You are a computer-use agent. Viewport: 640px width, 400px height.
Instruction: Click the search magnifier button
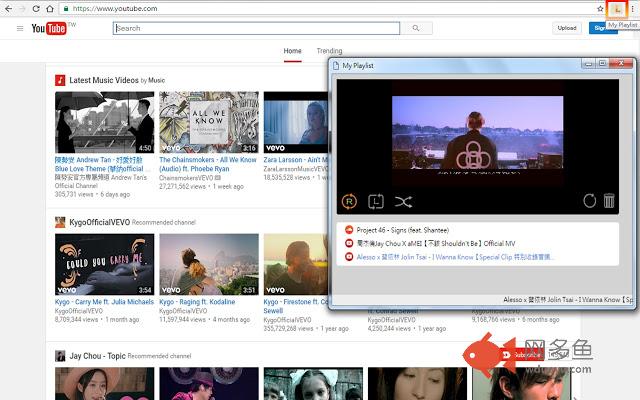pos(416,28)
